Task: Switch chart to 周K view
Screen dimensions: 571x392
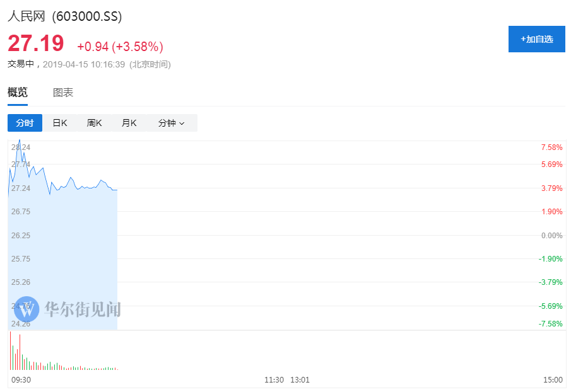Action: click(x=95, y=123)
